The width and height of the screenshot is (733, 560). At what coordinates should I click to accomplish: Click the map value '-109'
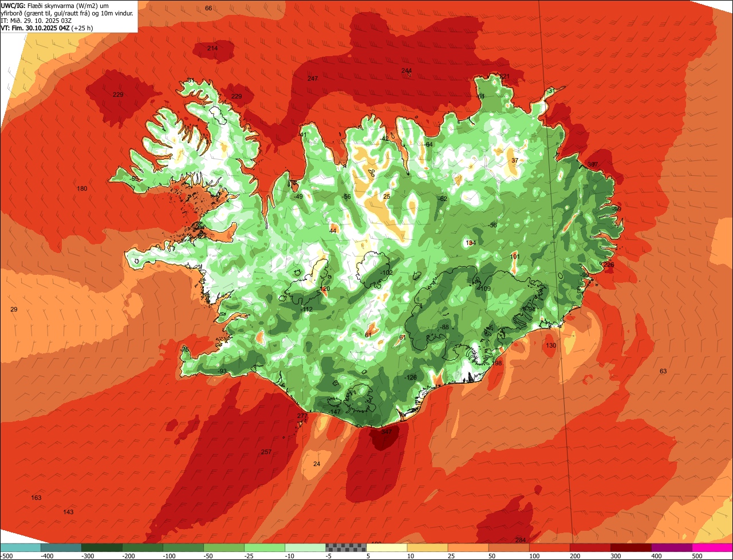[x=484, y=289]
